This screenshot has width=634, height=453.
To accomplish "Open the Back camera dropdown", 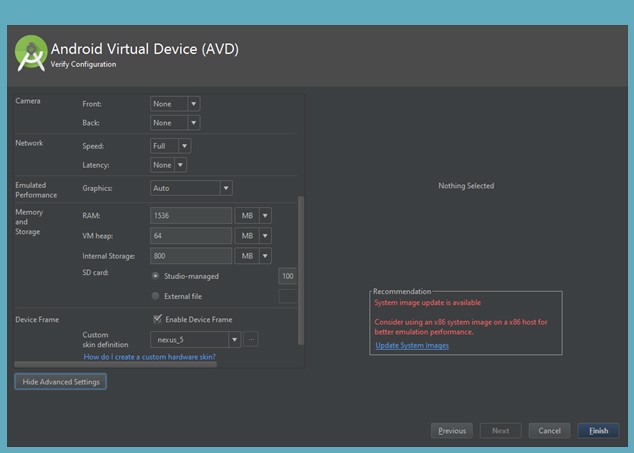I will point(175,123).
